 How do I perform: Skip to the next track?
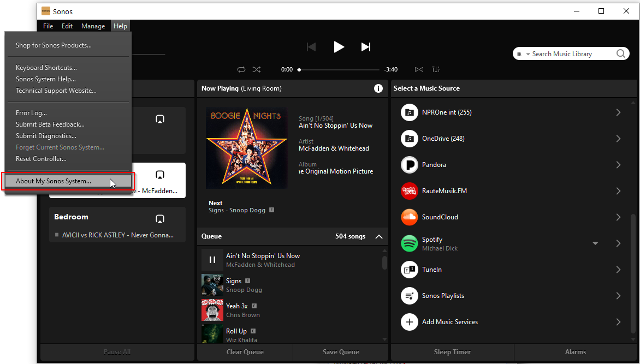click(366, 47)
